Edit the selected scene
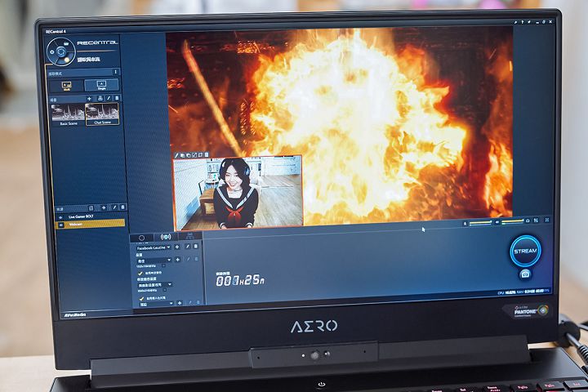 pos(109,98)
